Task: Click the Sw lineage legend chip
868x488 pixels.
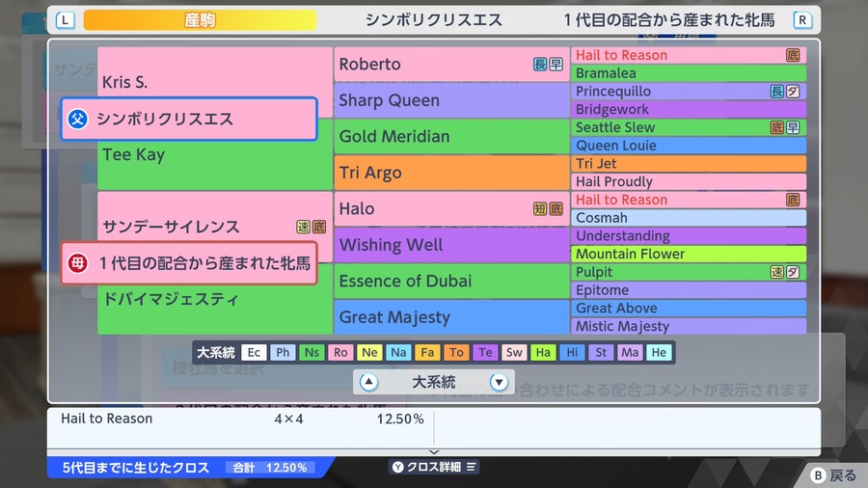Action: point(514,352)
